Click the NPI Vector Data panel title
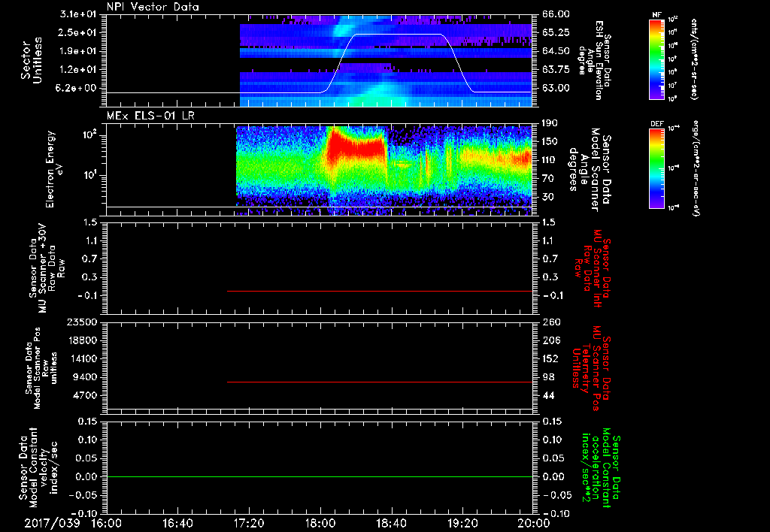The height and width of the screenshot is (532, 770). [153, 7]
